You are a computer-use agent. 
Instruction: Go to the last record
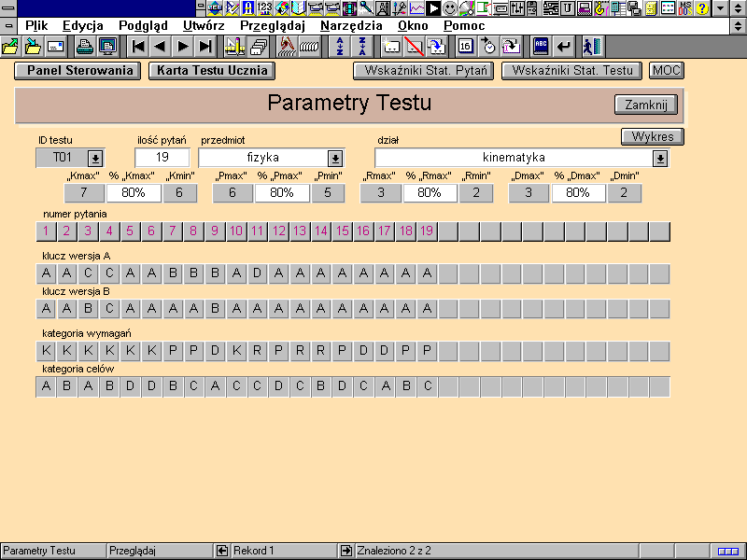click(x=206, y=46)
